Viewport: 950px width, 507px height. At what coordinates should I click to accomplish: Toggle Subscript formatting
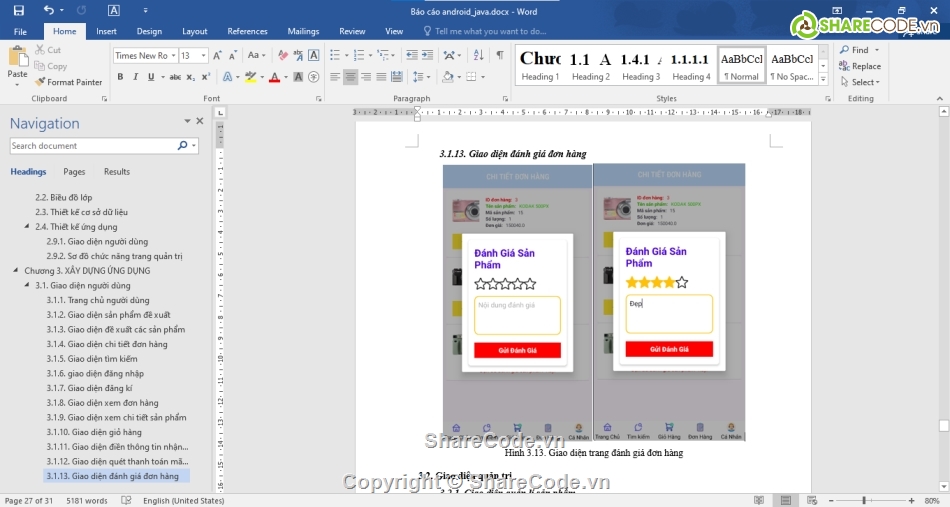(x=190, y=77)
